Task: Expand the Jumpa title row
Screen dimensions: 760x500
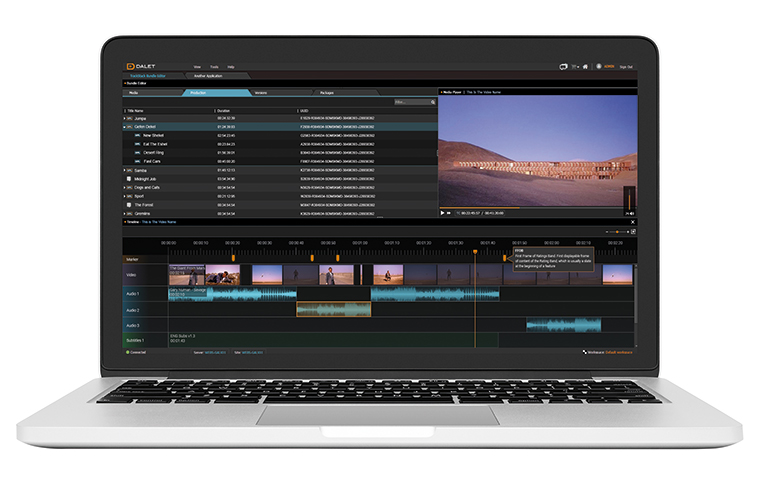Action: (x=125, y=117)
